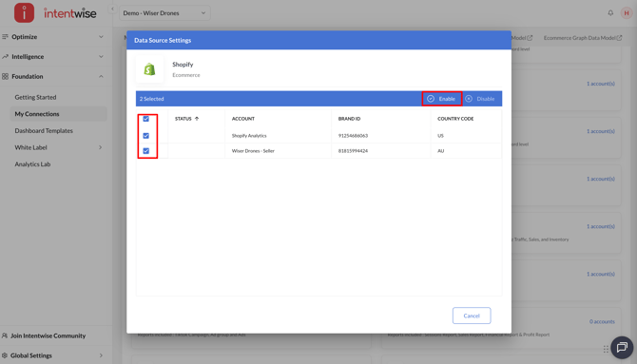
Task: Click brand ID 81815994424
Action: 353,151
